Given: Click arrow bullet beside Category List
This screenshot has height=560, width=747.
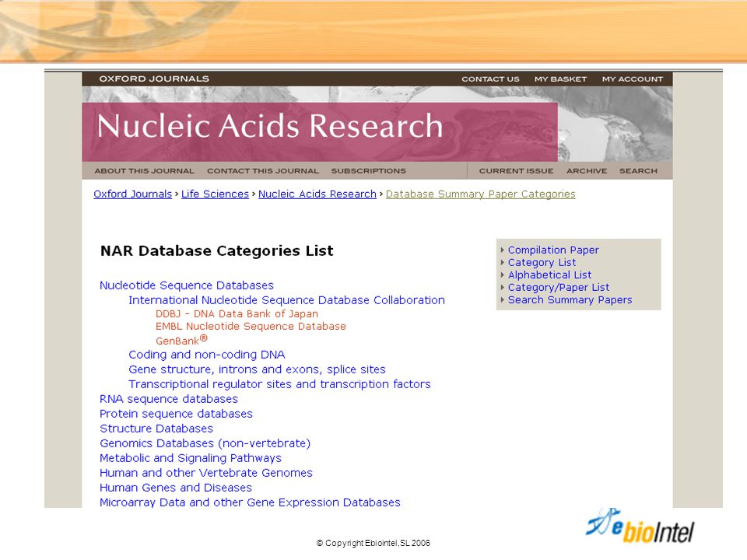Looking at the screenshot, I should click(502, 262).
